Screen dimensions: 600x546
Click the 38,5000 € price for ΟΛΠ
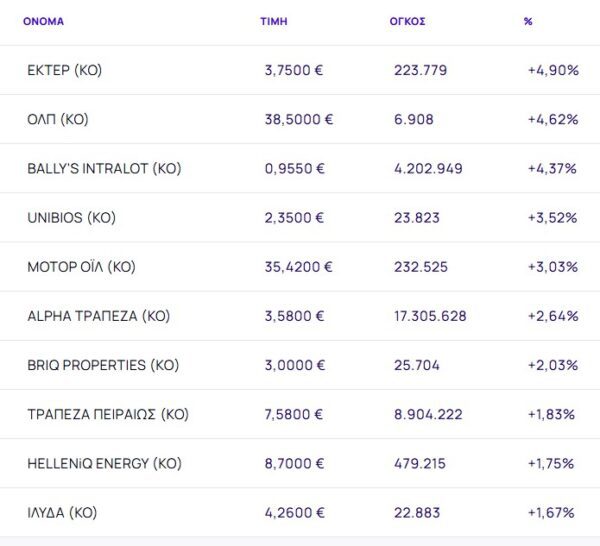pyautogui.click(x=299, y=120)
